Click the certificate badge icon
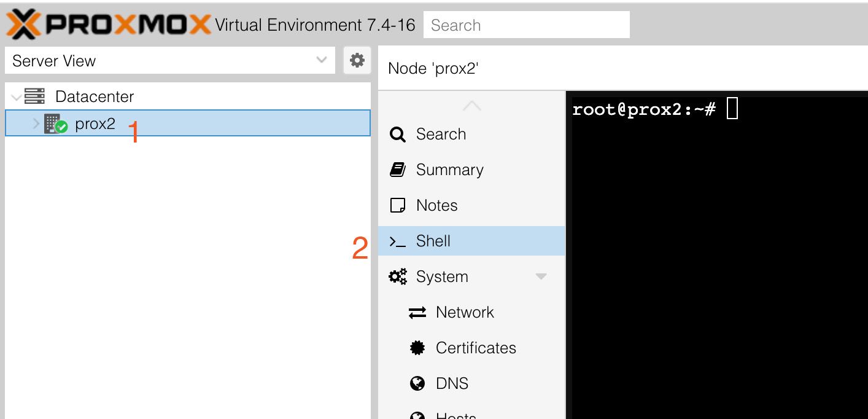Viewport: 868px width, 419px height. click(417, 348)
